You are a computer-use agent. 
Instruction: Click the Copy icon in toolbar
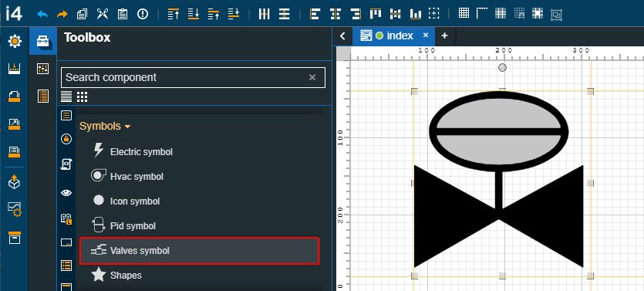83,14
